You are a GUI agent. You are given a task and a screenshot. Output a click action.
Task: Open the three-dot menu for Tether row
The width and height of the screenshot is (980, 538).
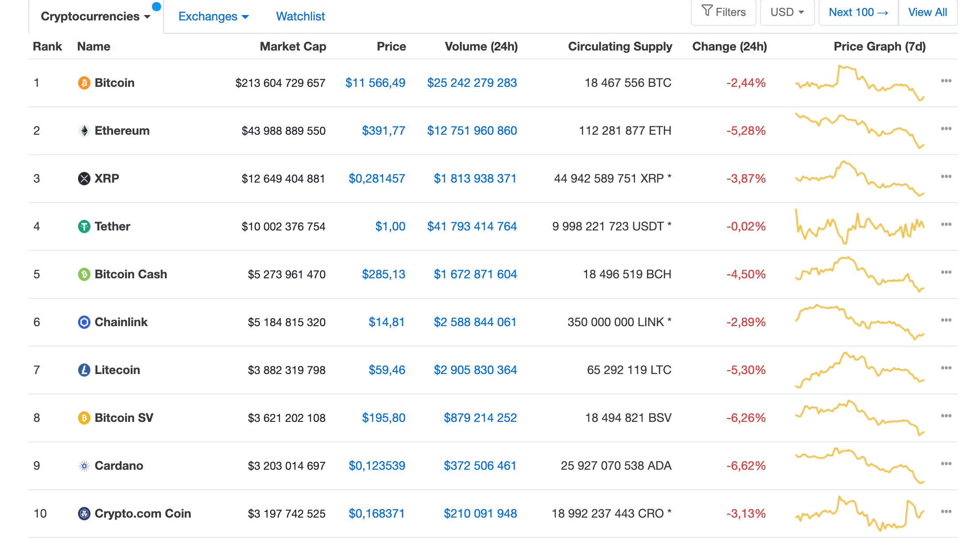946,225
